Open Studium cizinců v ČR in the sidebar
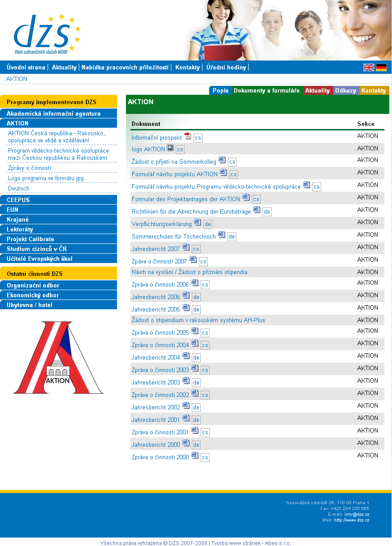Screen dimensions: 392x546 coord(36,249)
